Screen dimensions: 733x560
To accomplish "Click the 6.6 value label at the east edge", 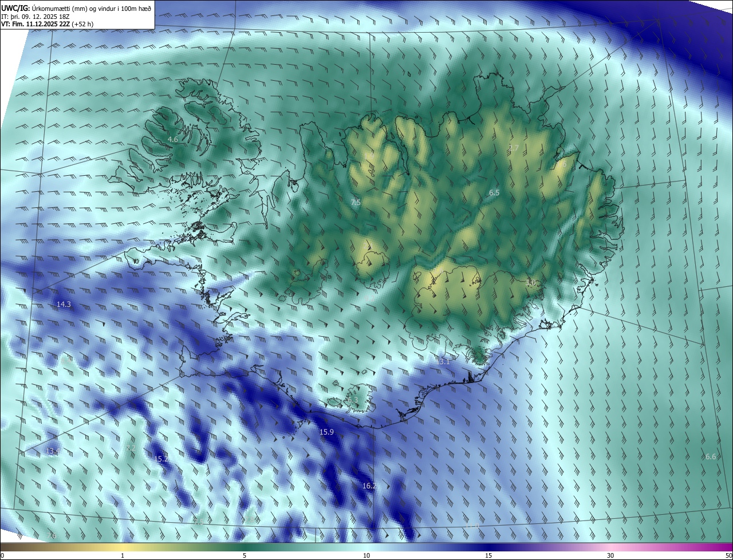I will pyautogui.click(x=711, y=456).
